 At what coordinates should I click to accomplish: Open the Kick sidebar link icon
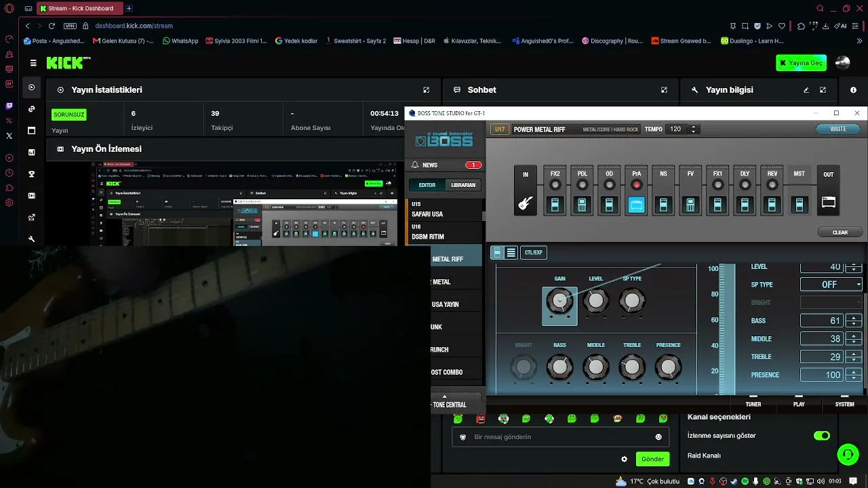point(31,109)
